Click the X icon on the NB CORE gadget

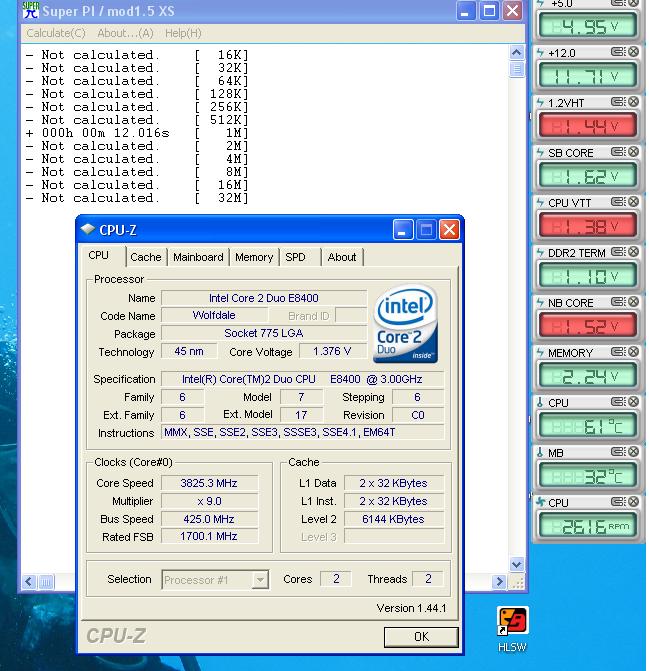coord(634,302)
